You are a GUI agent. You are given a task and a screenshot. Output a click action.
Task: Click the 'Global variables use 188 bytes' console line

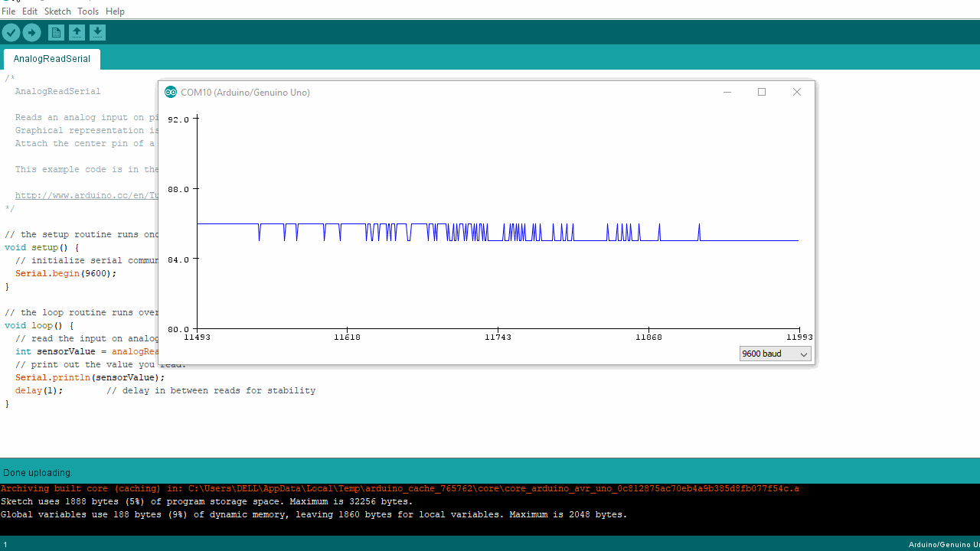click(x=314, y=514)
